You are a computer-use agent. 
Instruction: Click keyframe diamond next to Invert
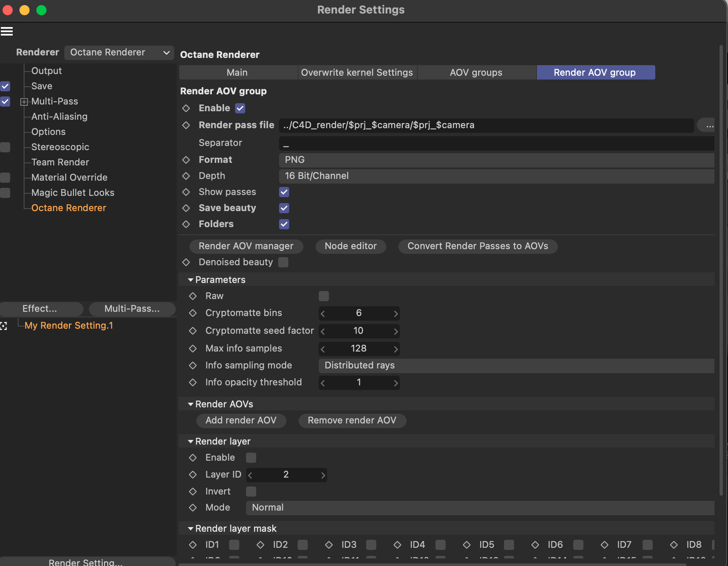(x=193, y=492)
